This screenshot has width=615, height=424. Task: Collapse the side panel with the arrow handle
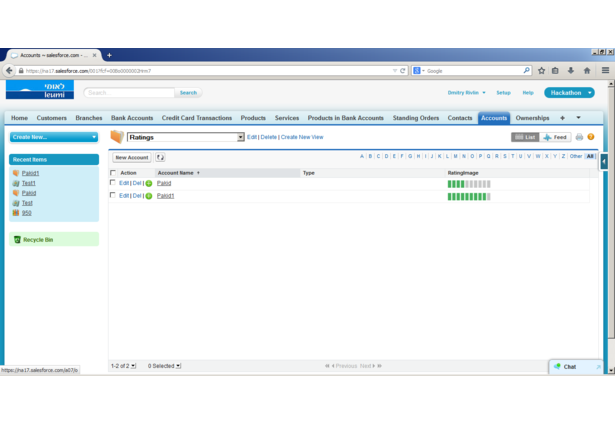coord(604,161)
